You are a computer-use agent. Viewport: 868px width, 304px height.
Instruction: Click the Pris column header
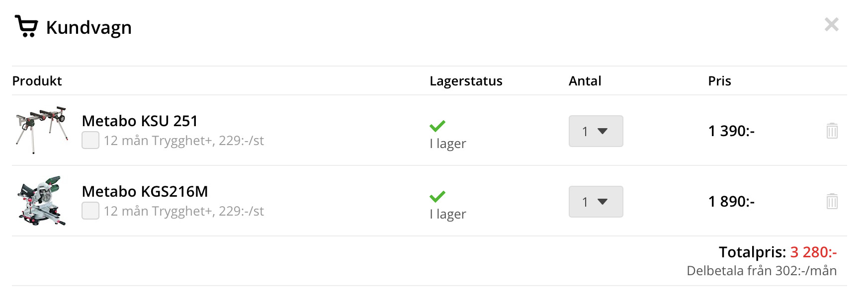click(x=719, y=81)
